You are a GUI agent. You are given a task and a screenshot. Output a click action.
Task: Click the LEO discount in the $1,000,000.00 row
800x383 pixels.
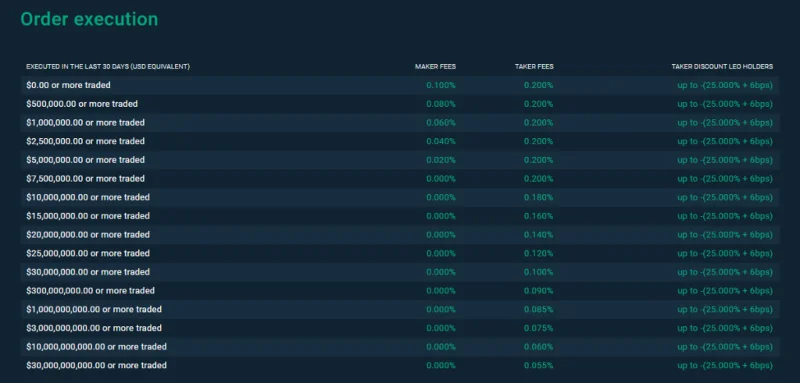click(x=725, y=122)
